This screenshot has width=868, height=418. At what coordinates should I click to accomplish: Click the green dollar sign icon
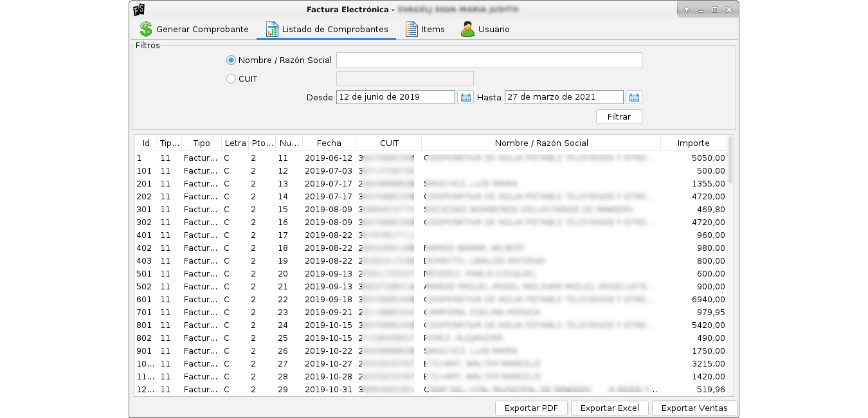146,30
